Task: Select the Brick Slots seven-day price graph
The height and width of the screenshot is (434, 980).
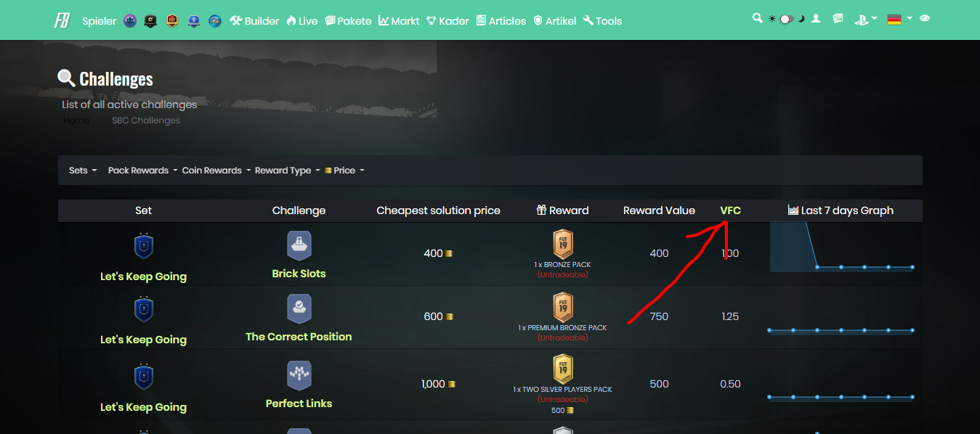Action: 841,247
